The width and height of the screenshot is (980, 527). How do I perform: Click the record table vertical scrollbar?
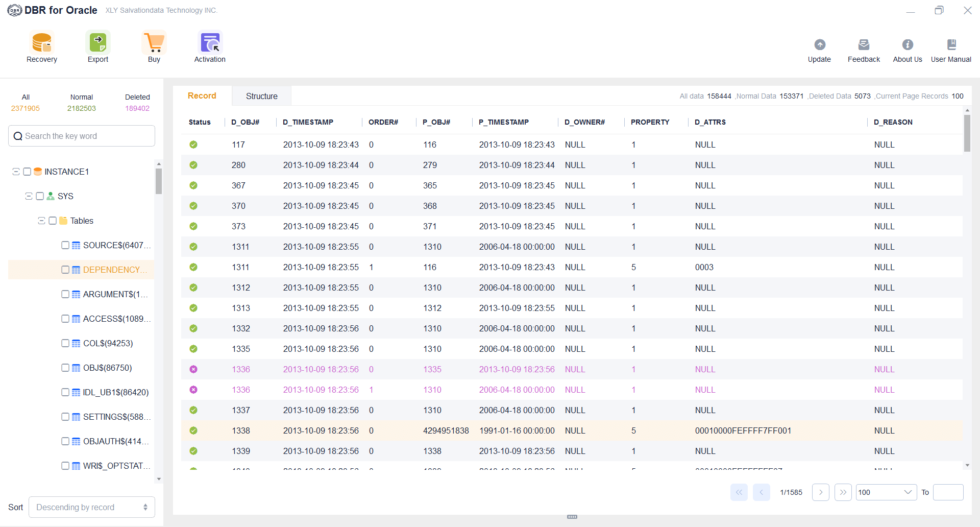pyautogui.click(x=967, y=134)
